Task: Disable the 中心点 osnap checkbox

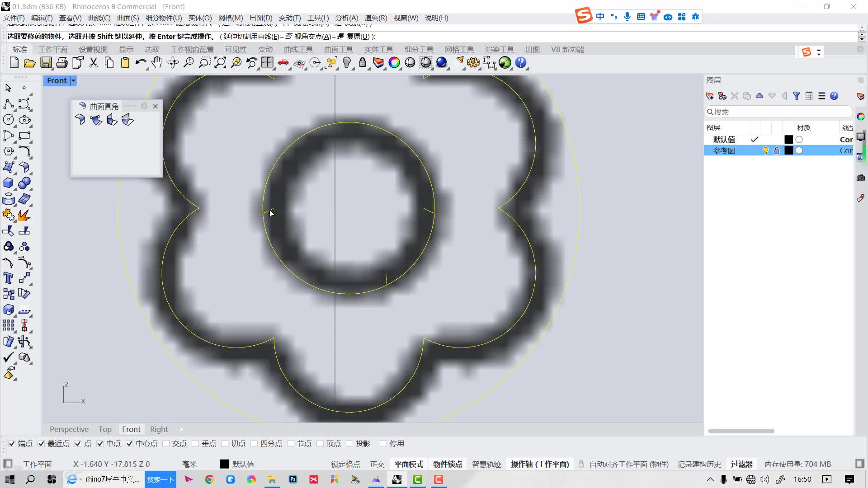Action: [129, 444]
